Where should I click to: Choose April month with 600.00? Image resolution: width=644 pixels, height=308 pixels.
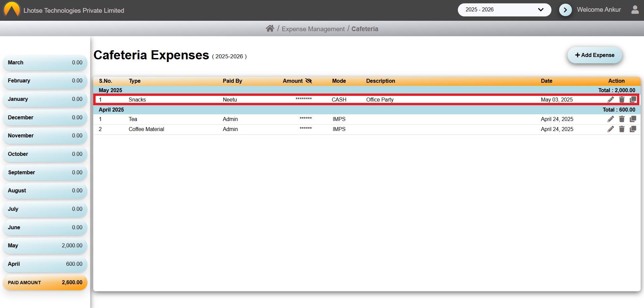(45, 264)
